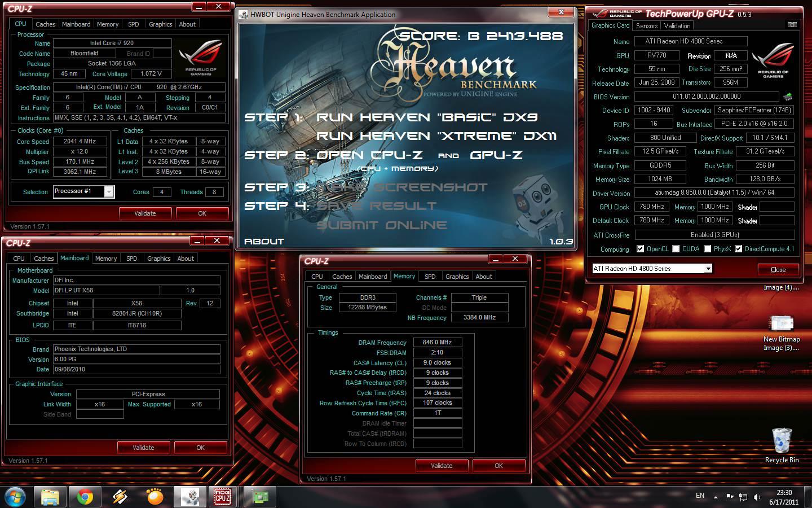812x508 pixels.
Task: Switch to the Validation tab in GPU-Z
Action: [x=677, y=25]
